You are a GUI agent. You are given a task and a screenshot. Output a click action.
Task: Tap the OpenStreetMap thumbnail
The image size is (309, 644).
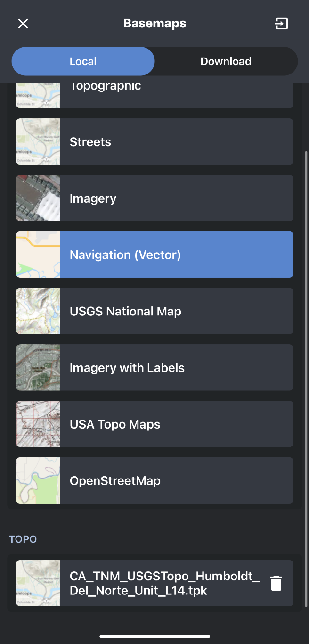click(x=38, y=481)
